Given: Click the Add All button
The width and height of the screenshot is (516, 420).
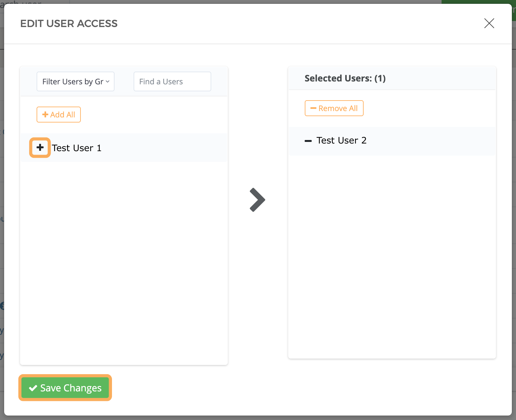Looking at the screenshot, I should click(59, 114).
